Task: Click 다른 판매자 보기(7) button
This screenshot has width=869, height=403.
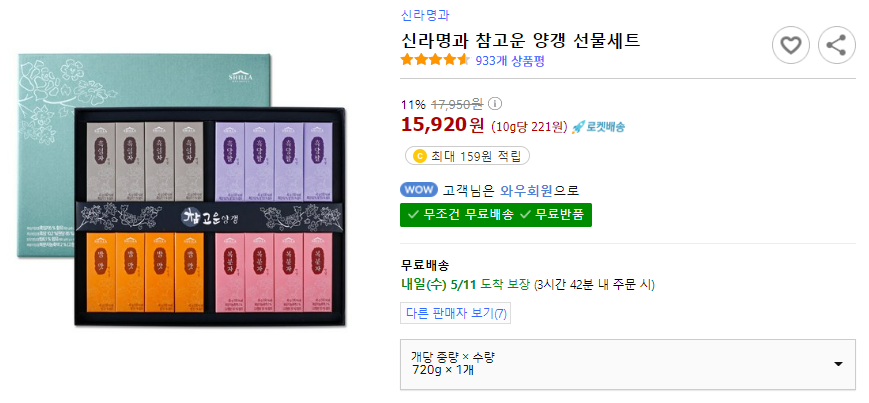Action: coord(456,313)
